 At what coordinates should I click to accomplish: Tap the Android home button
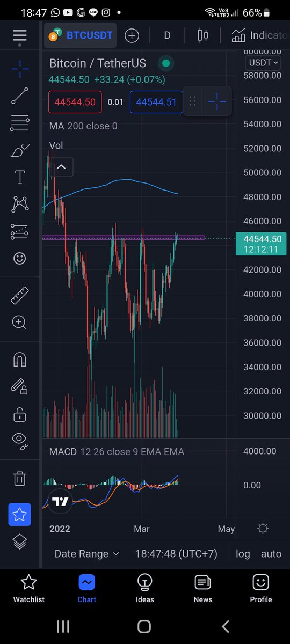point(144,626)
